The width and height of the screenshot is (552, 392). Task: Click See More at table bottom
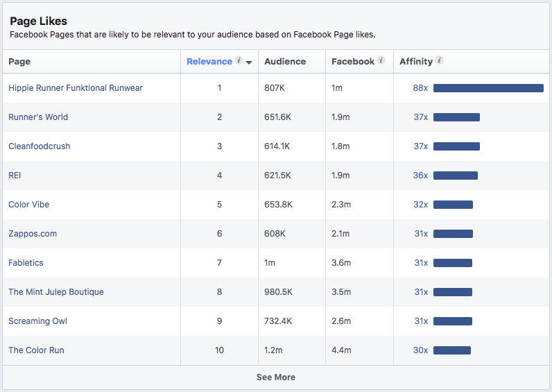(275, 377)
